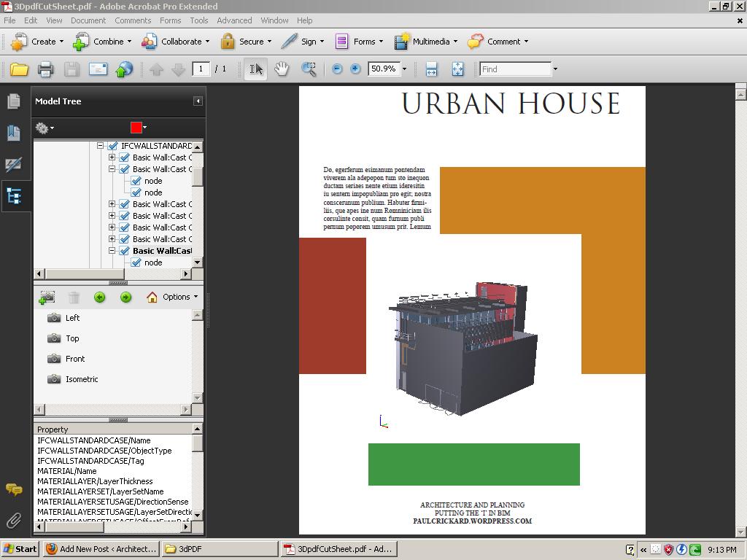Screen dimensions: 747x560
Task: Open the zoom percentage dropdown
Action: (x=404, y=69)
